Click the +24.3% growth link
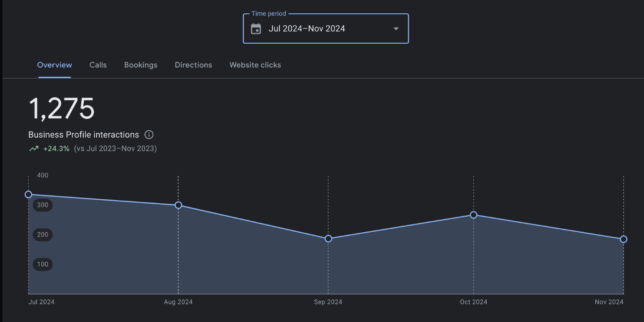 point(56,148)
